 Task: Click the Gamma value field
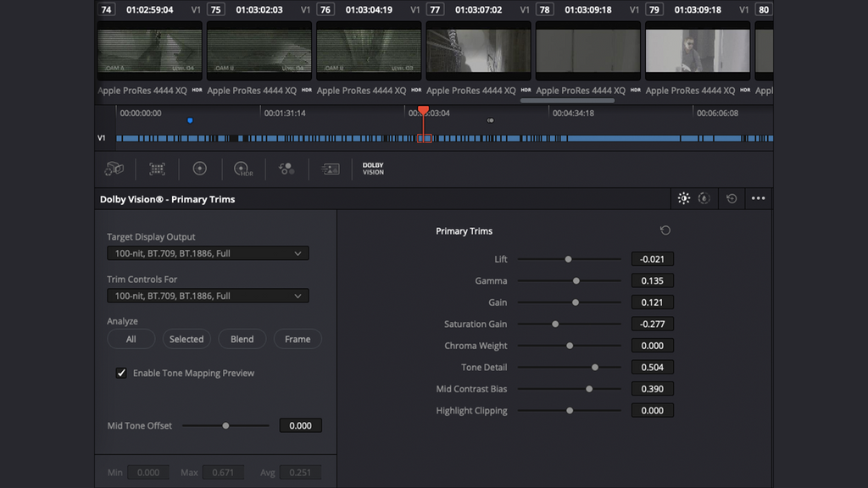click(652, 280)
